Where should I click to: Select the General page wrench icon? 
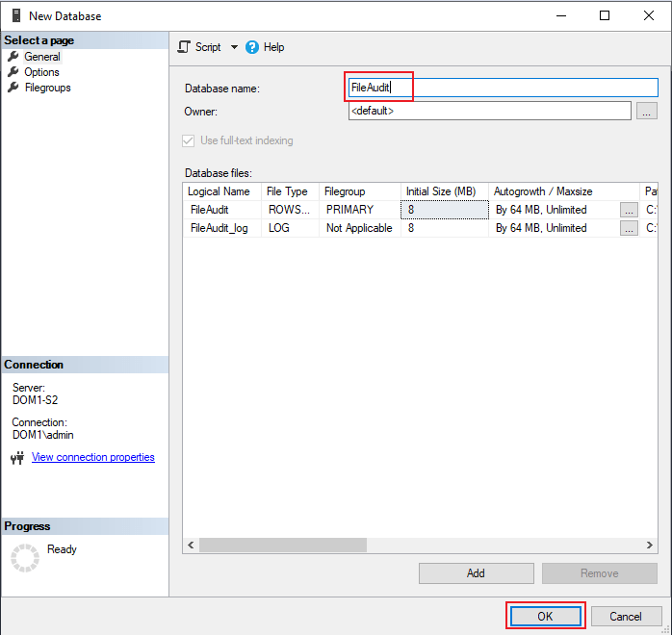(x=13, y=57)
